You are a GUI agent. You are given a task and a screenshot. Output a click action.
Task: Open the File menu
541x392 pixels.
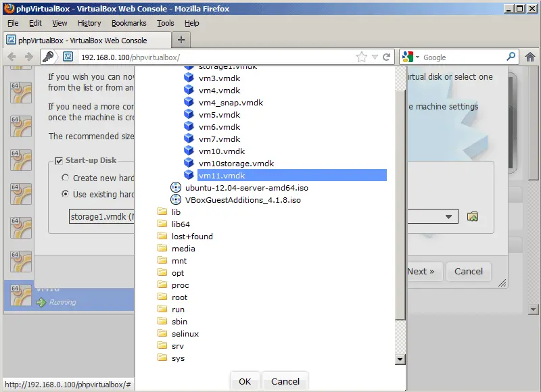[x=13, y=23]
